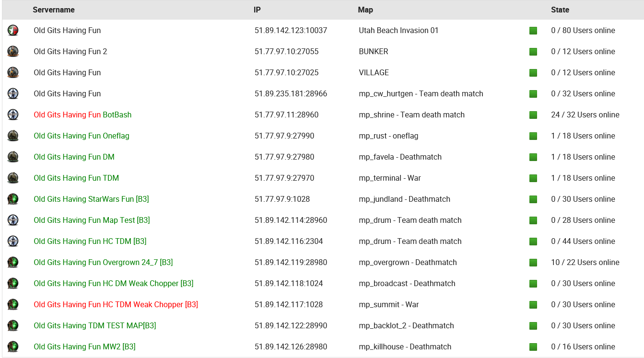Click game icon beside MW2 [B3] server
Image resolution: width=644 pixels, height=358 pixels.
[13, 347]
